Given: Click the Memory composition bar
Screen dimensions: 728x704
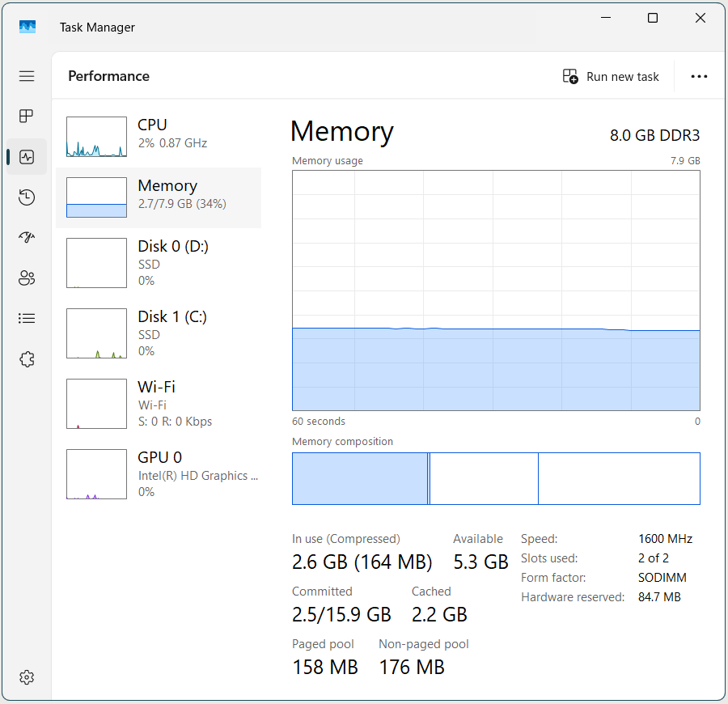Looking at the screenshot, I should coord(496,479).
